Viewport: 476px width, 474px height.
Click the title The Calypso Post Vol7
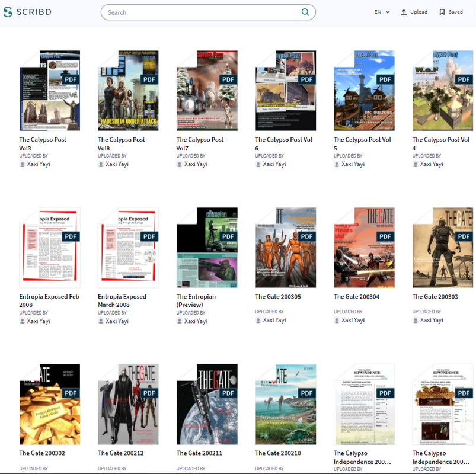pyautogui.click(x=200, y=144)
